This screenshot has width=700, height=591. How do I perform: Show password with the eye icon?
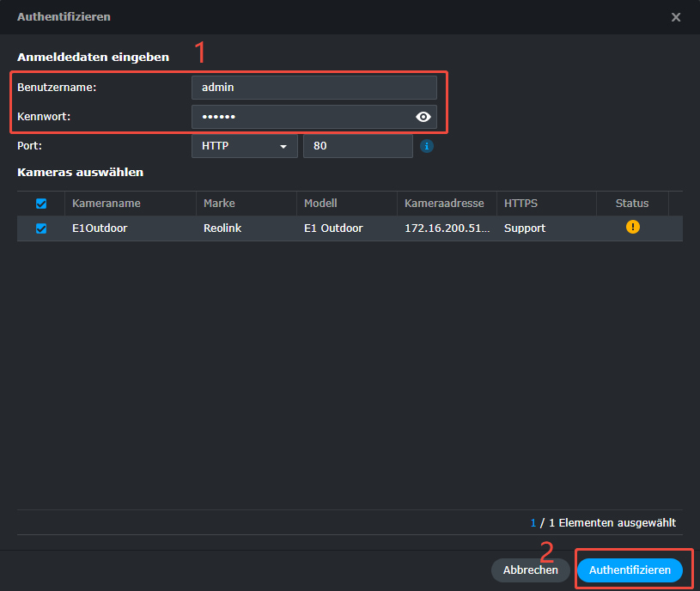(x=423, y=117)
